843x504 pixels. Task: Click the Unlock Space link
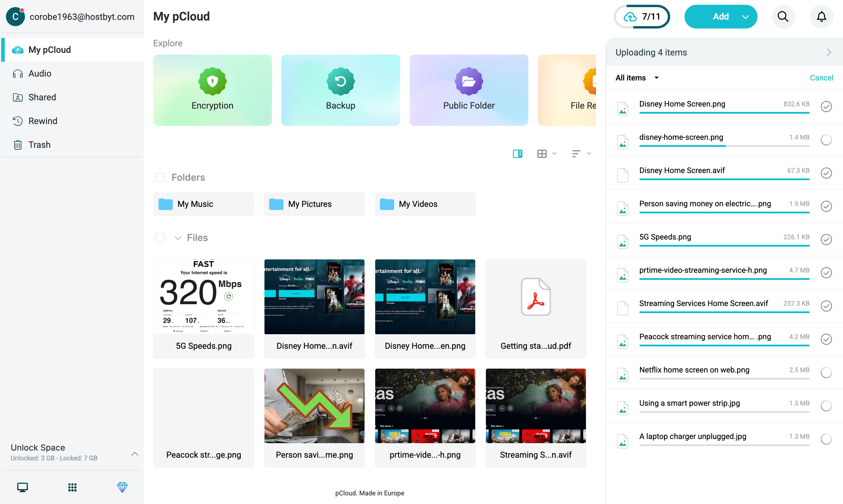click(x=38, y=447)
